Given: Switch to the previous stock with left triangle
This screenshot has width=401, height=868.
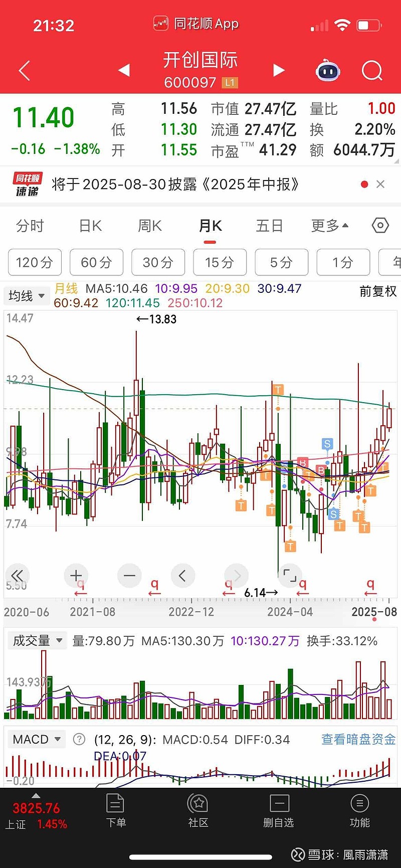Looking at the screenshot, I should point(124,70).
